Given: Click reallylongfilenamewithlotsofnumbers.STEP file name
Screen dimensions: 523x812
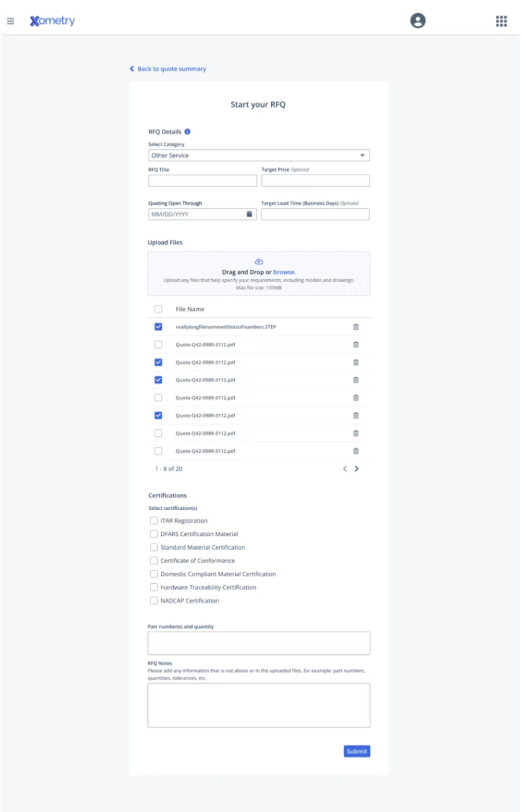Looking at the screenshot, I should (226, 327).
